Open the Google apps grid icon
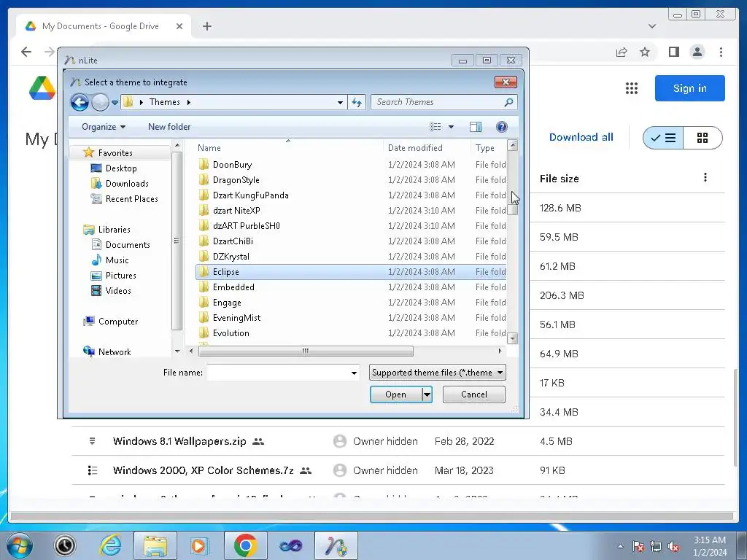Image resolution: width=747 pixels, height=560 pixels. (x=632, y=88)
